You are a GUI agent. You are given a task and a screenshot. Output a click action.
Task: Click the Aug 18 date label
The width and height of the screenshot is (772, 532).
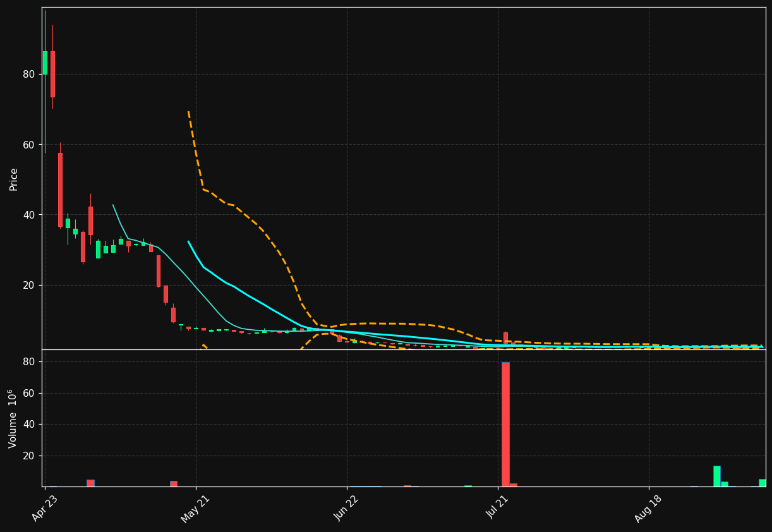[649, 509]
